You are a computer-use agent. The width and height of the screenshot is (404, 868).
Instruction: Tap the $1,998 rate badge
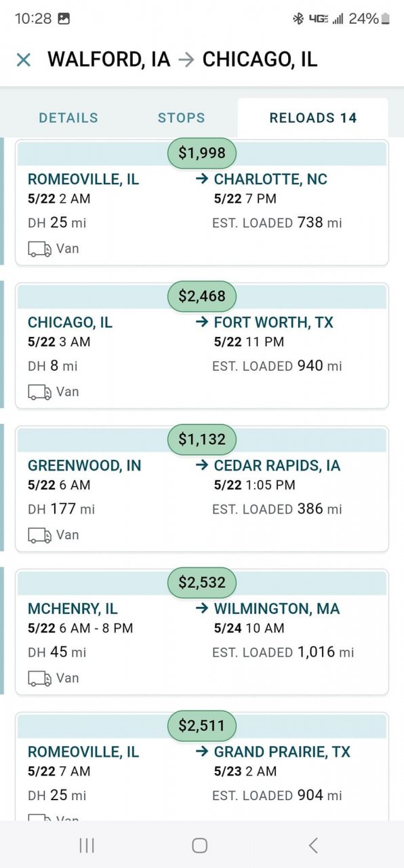pyautogui.click(x=202, y=153)
